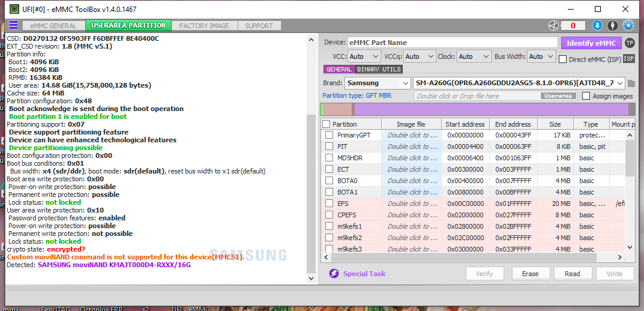Click the Identify eMMC button
This screenshot has height=311, width=644.
click(x=591, y=43)
